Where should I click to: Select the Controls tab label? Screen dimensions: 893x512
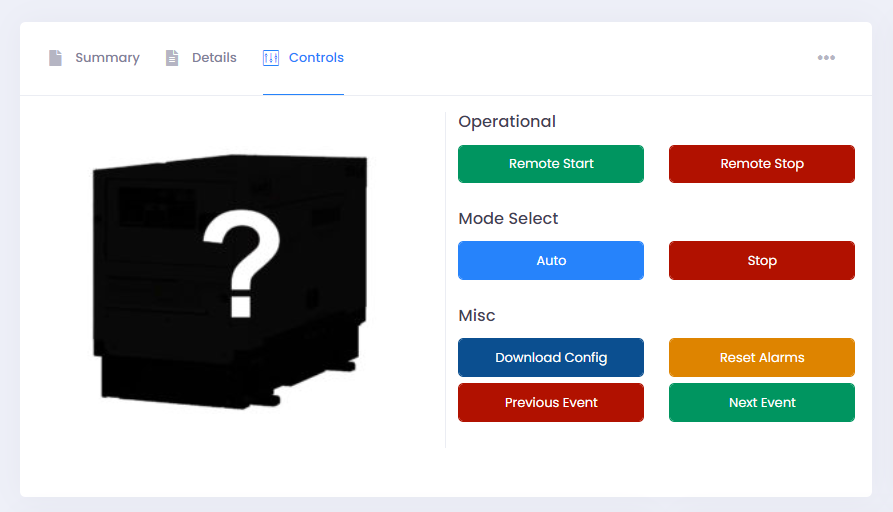pyautogui.click(x=316, y=58)
